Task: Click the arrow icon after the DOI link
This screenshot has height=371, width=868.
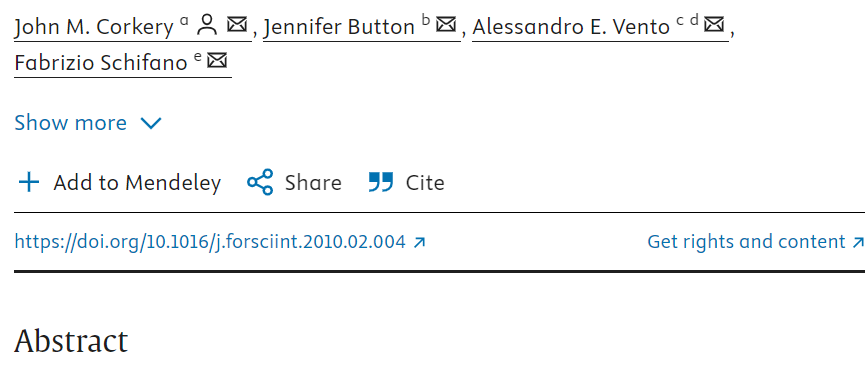Action: point(420,242)
